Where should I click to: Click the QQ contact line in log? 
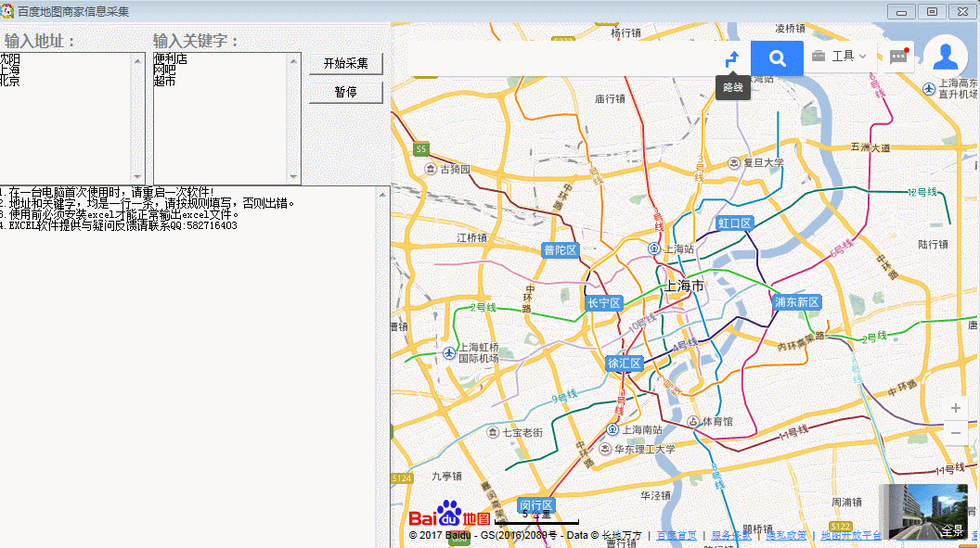119,225
